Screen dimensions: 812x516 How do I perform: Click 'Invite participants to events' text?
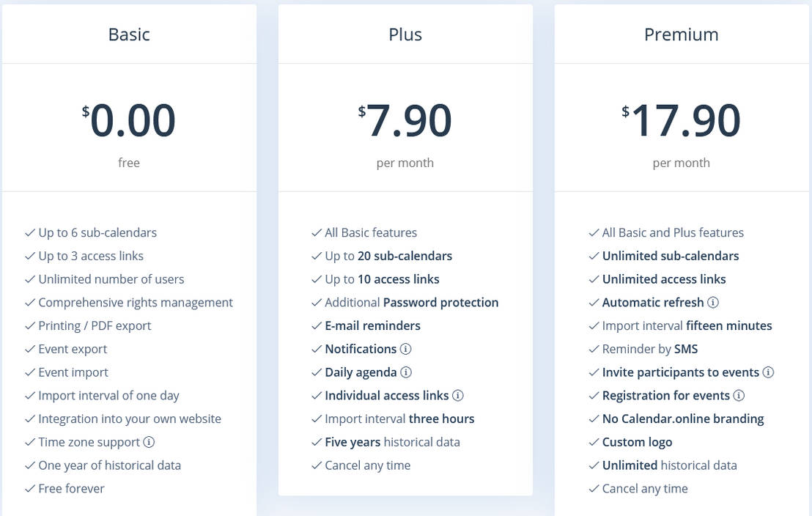point(681,372)
